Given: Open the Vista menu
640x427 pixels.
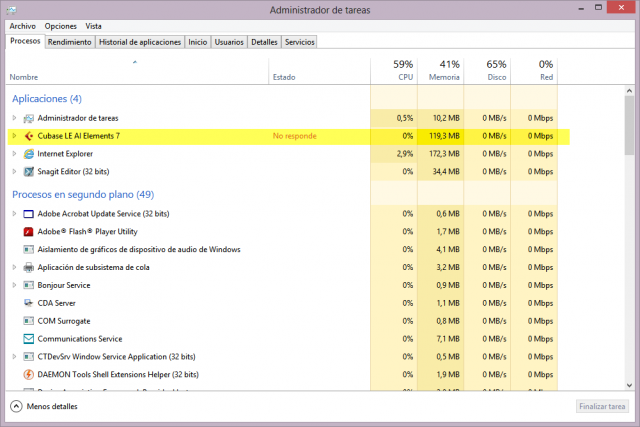Looking at the screenshot, I should tap(93, 26).
